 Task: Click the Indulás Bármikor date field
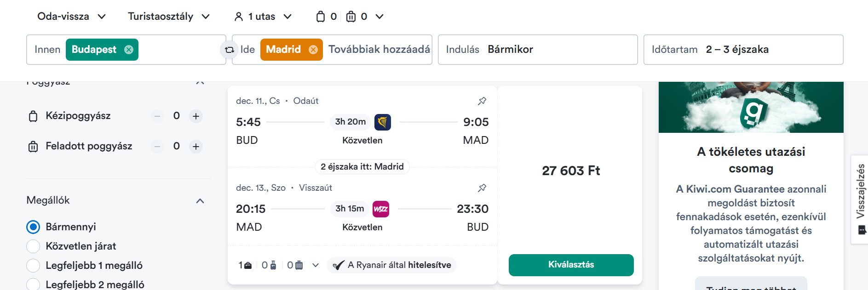537,50
